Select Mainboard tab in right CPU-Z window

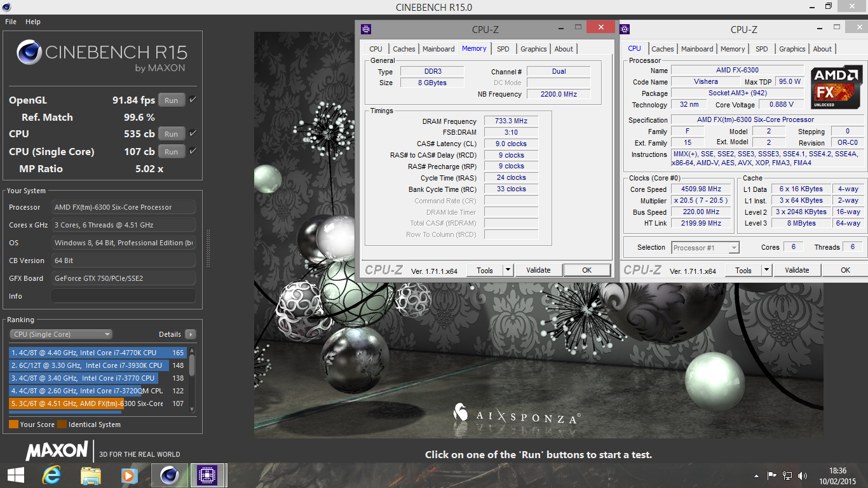697,49
